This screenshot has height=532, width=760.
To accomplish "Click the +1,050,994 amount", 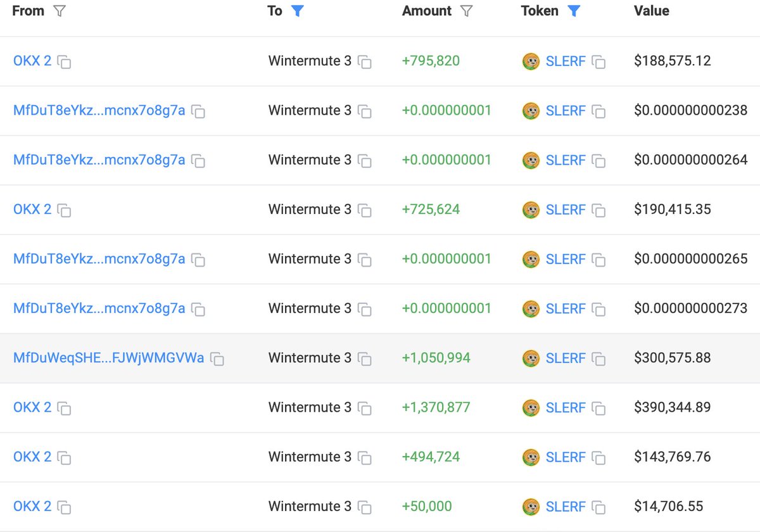I will coord(436,358).
